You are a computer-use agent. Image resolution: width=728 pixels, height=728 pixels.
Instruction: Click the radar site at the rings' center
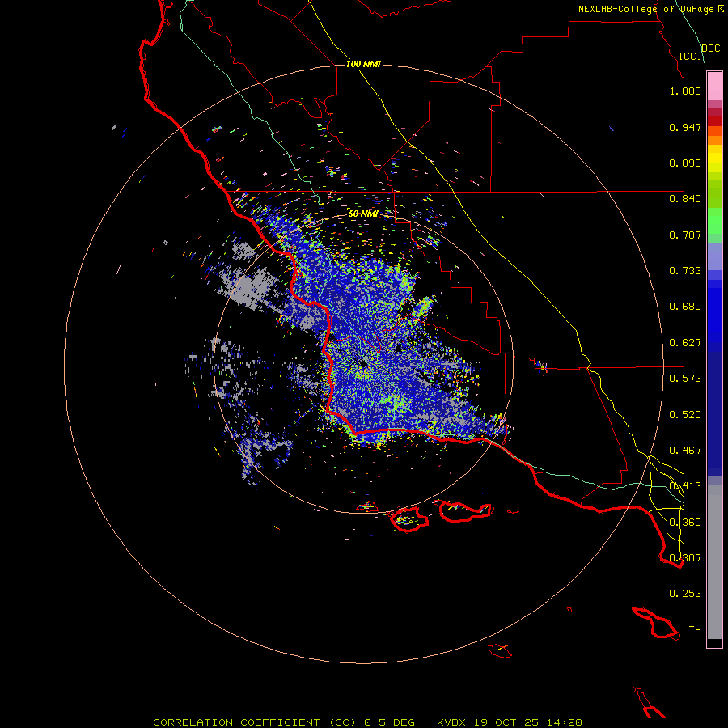pos(363,364)
